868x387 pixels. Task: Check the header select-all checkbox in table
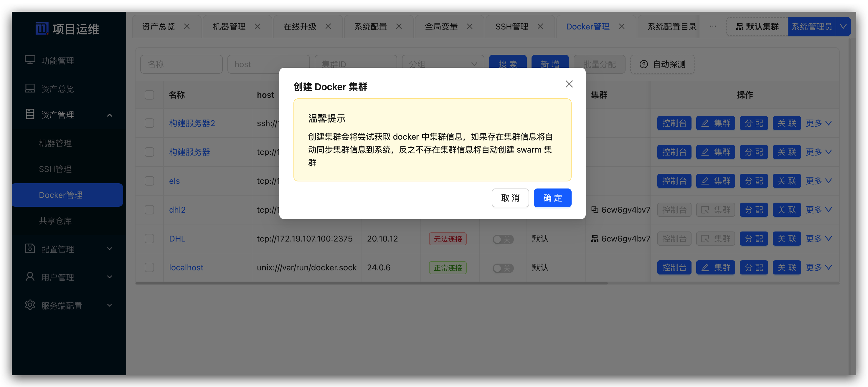149,95
